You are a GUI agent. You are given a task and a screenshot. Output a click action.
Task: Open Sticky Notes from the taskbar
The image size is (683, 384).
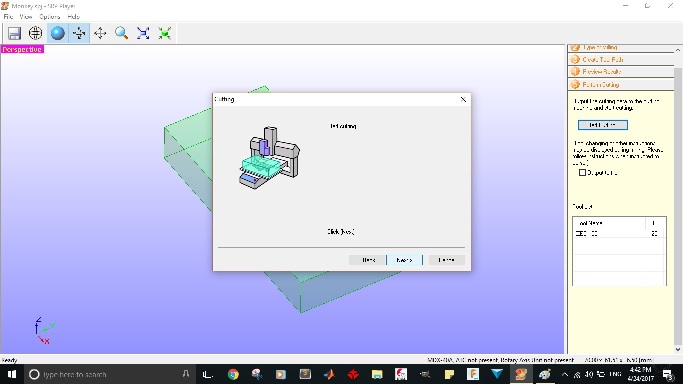pos(449,374)
